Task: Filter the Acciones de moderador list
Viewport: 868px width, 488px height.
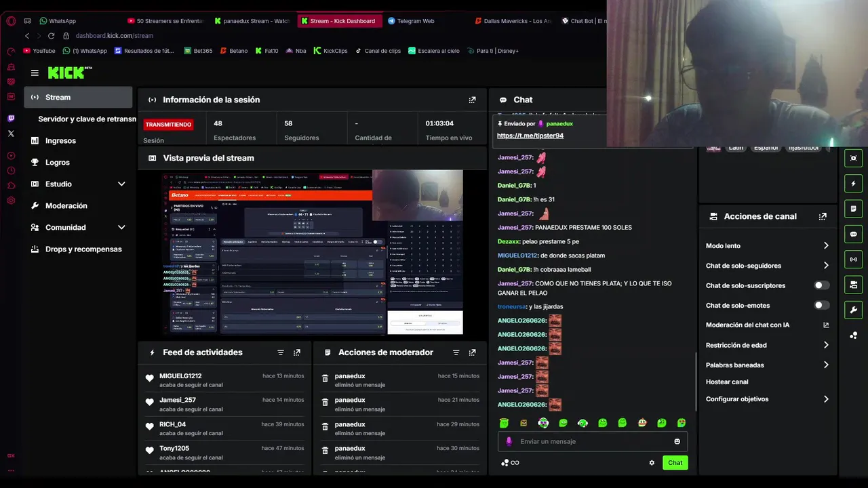Action: click(x=456, y=352)
